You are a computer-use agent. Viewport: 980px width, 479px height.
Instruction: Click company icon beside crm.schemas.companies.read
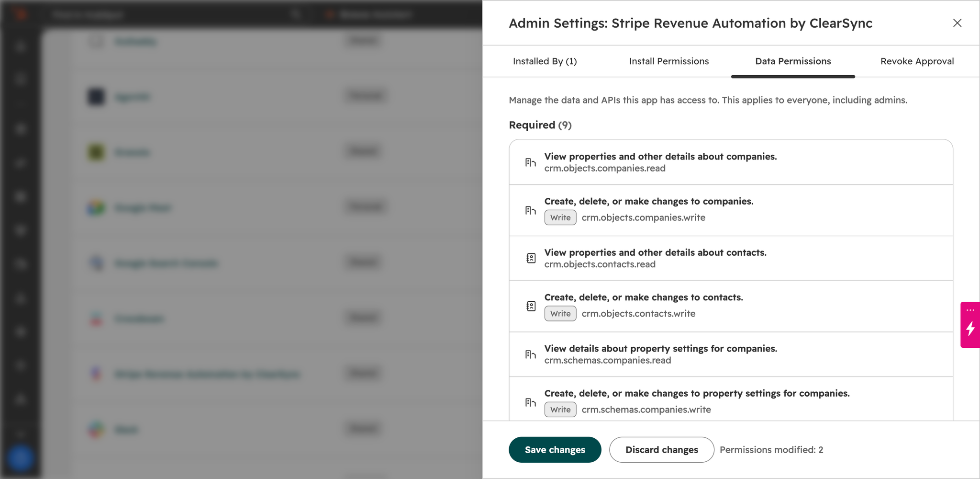click(x=530, y=354)
